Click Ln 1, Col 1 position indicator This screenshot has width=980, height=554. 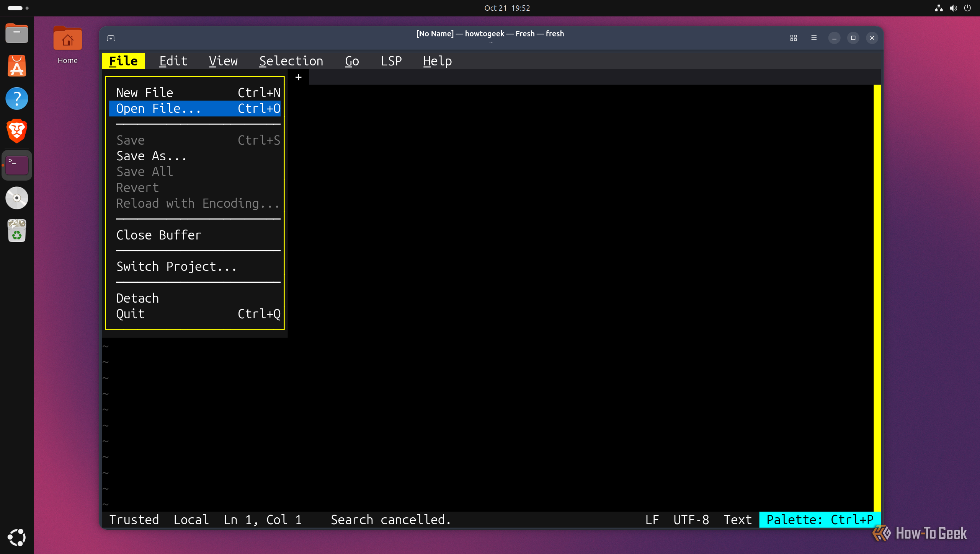point(263,520)
